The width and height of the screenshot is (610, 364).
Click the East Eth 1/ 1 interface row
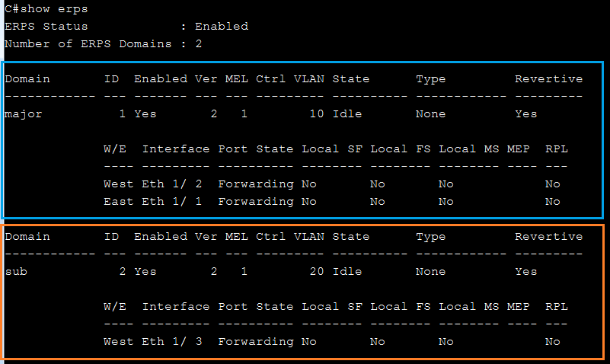pos(332,202)
